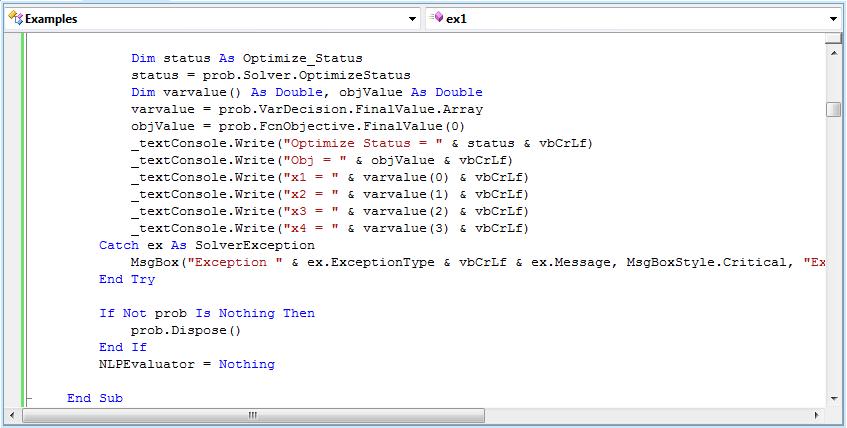Place cursor on End Sub line
This screenshot has height=428, width=847.
coord(95,398)
